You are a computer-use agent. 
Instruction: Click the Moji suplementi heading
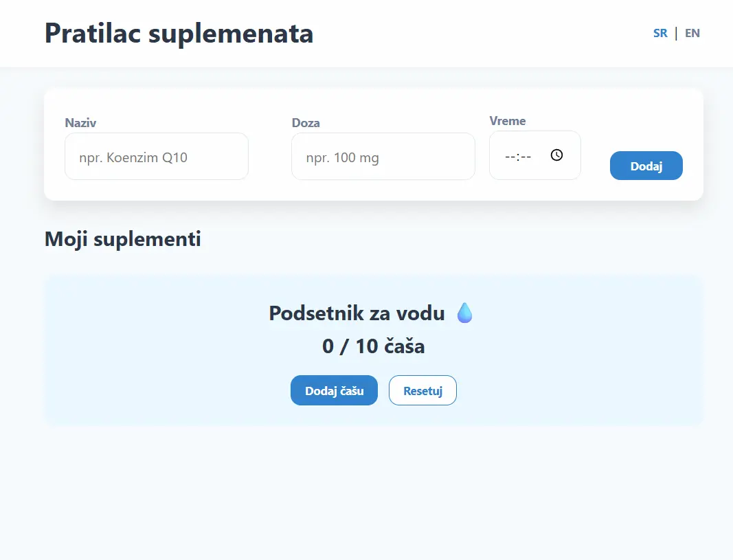[x=123, y=239]
